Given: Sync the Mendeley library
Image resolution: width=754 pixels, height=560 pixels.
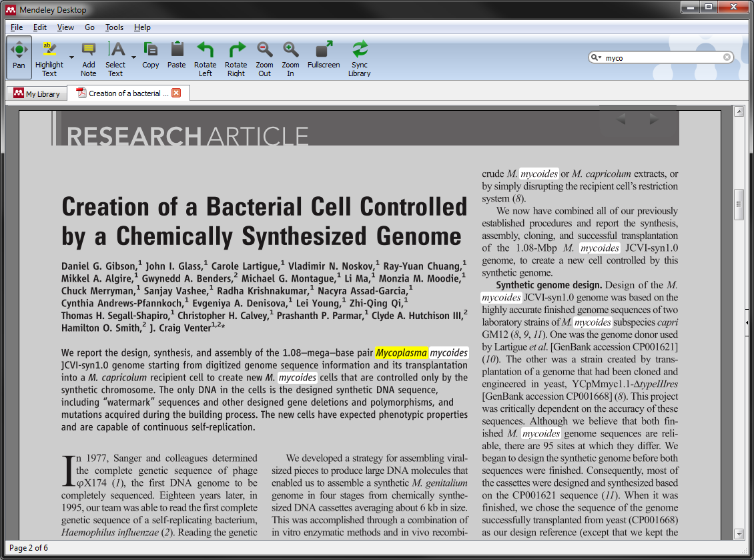Looking at the screenshot, I should click(359, 59).
